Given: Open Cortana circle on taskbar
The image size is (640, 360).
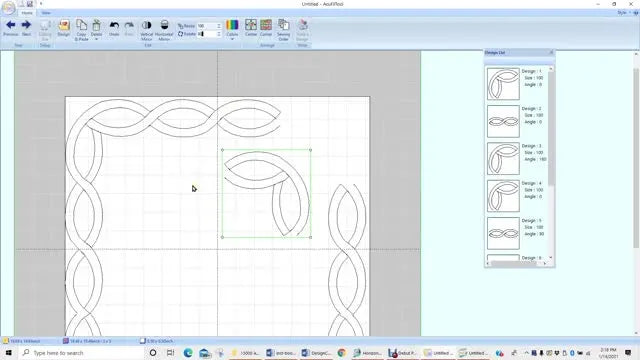Looking at the screenshot, I should pyautogui.click(x=153, y=353).
